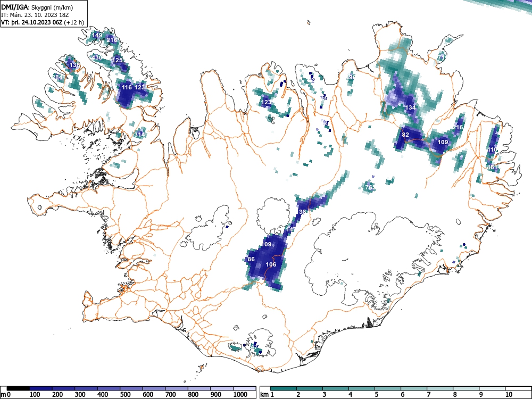Image resolution: width=532 pixels, height=399 pixels.
Task: Click the black swatch above m 0
Action: pos(18,388)
